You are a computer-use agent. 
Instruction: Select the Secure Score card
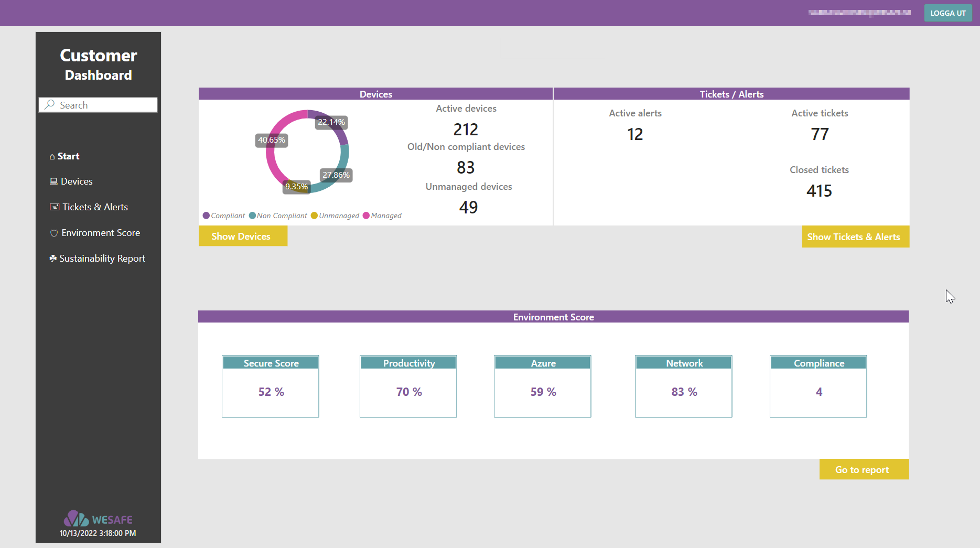pyautogui.click(x=271, y=386)
